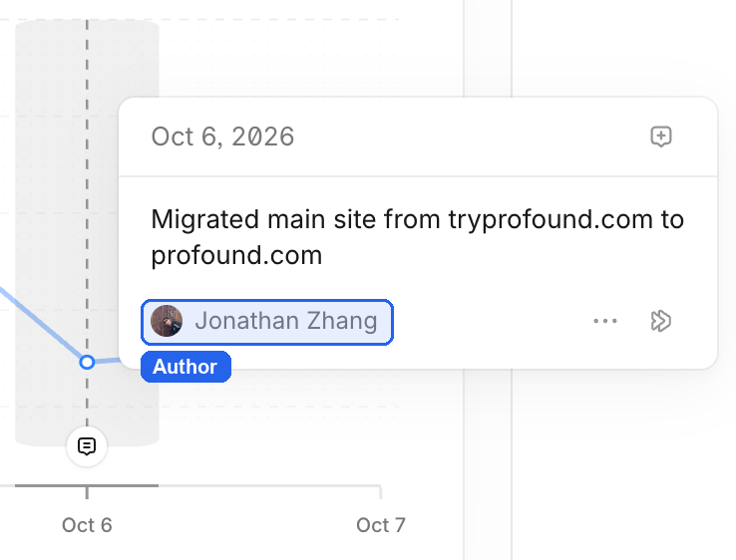Click Jonathan Zhang's avatar picture
Viewport: 736px width, 560px height.
coord(167,321)
